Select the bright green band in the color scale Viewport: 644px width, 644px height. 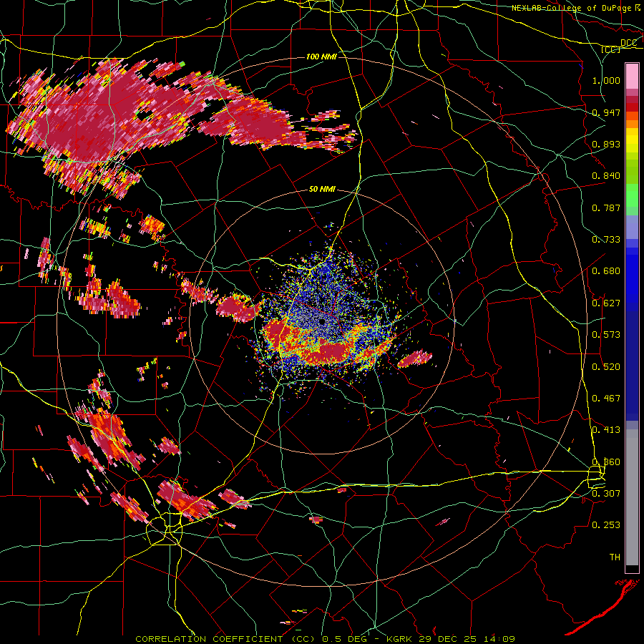(x=632, y=194)
